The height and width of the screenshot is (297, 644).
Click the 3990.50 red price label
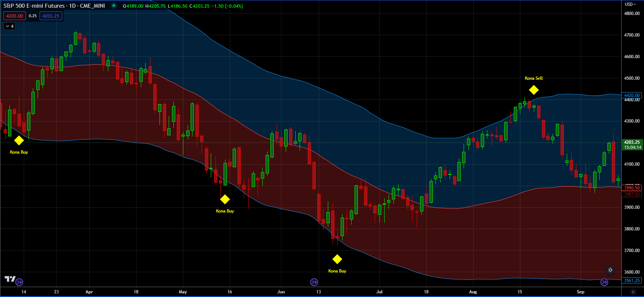(632, 188)
